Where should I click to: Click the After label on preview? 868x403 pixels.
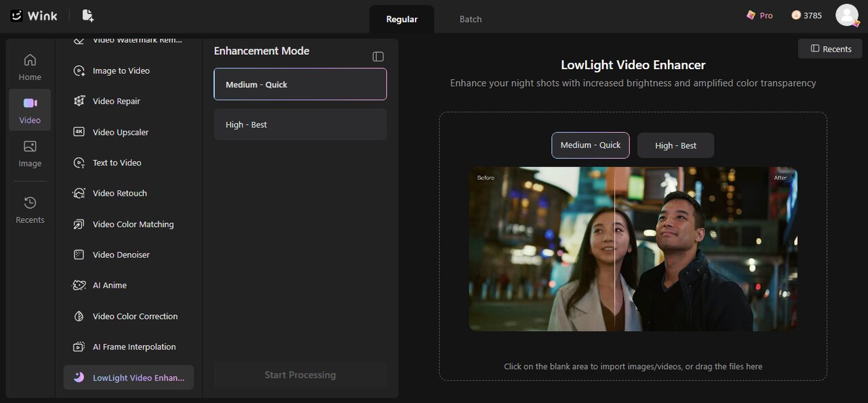(x=781, y=177)
